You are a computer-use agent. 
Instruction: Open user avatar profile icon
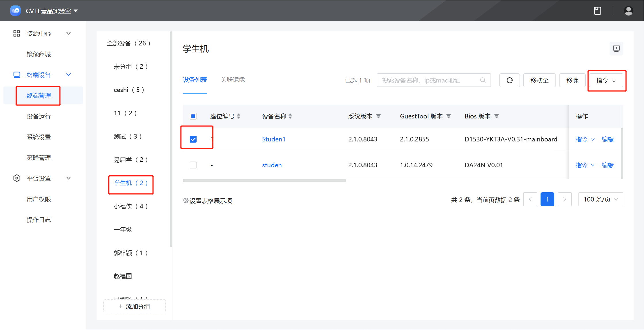(x=628, y=11)
